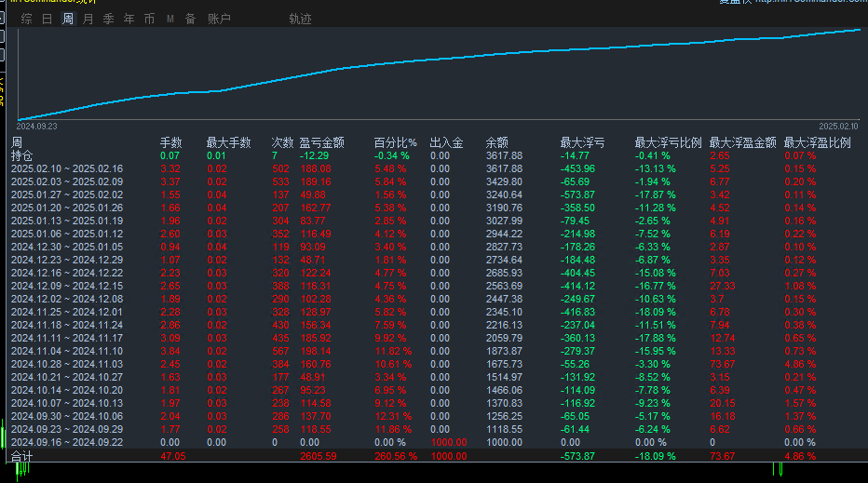
Task: Switch to the 月 monthly tab
Action: (x=88, y=19)
